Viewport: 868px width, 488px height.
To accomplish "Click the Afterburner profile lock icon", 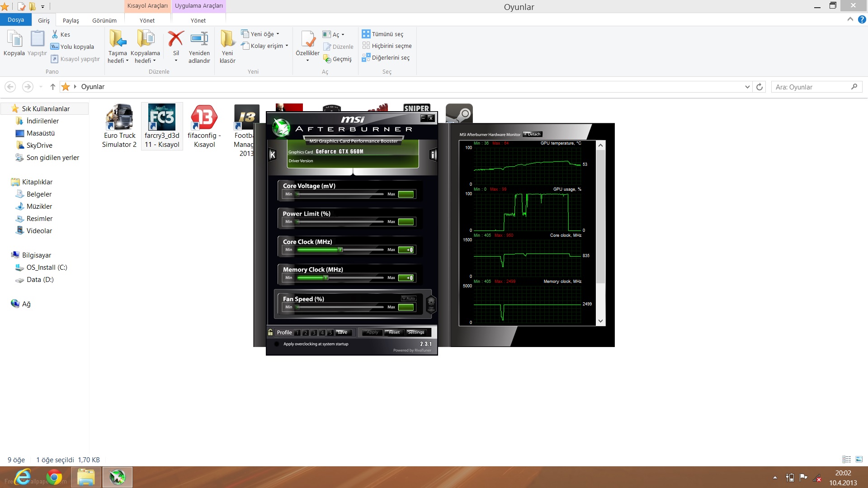I will point(270,332).
